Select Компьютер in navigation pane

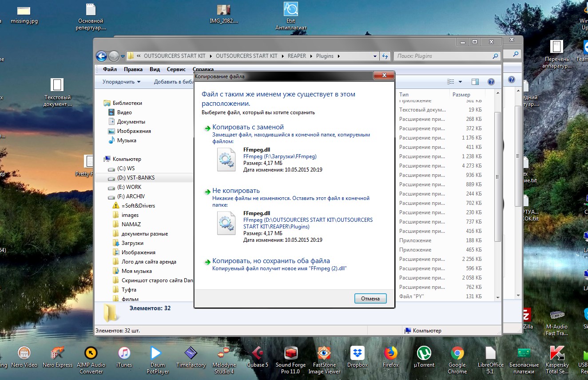[x=122, y=159]
